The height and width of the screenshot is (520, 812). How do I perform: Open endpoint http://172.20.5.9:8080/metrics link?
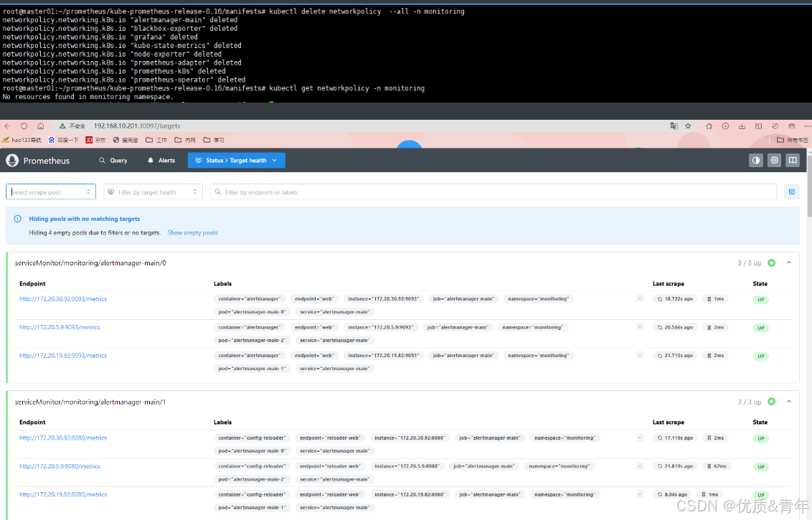coord(60,466)
